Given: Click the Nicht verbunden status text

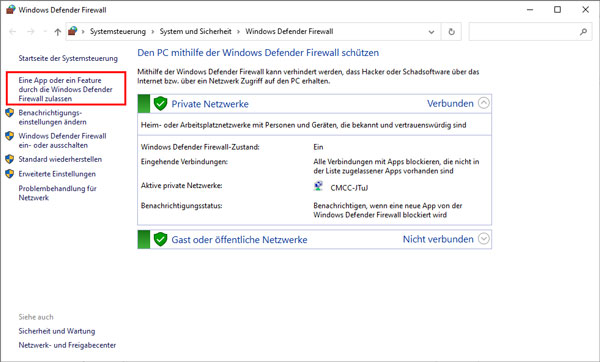Looking at the screenshot, I should coord(438,239).
